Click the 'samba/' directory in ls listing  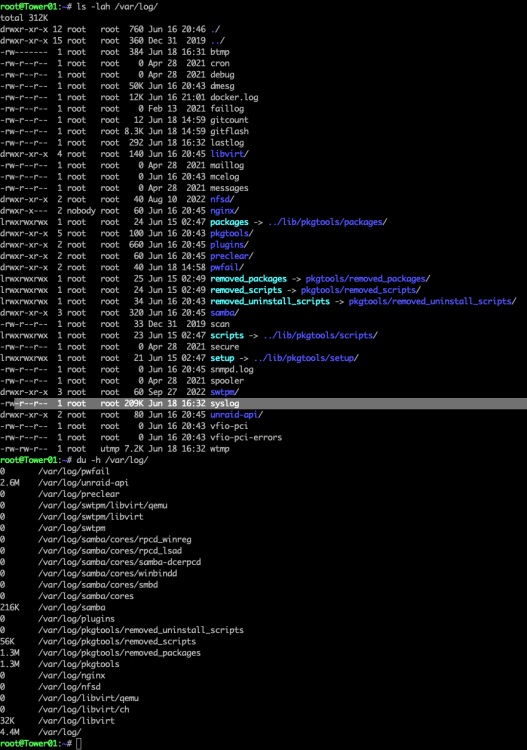pyautogui.click(x=225, y=313)
